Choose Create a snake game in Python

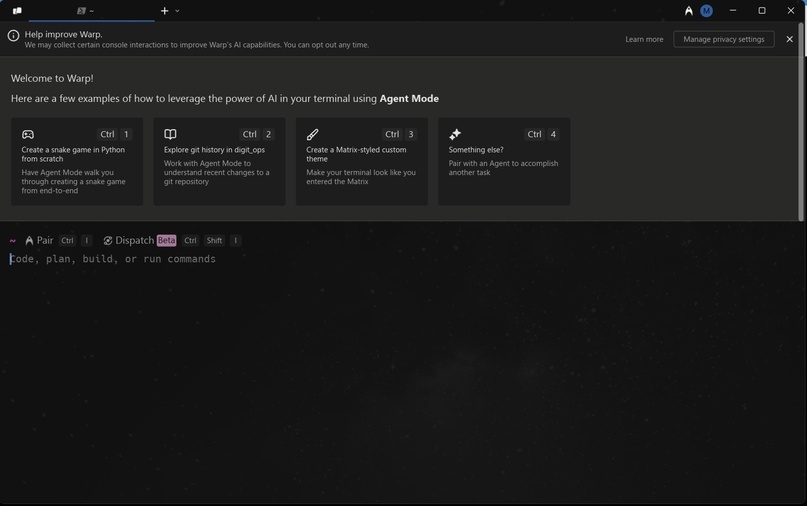[x=77, y=162]
